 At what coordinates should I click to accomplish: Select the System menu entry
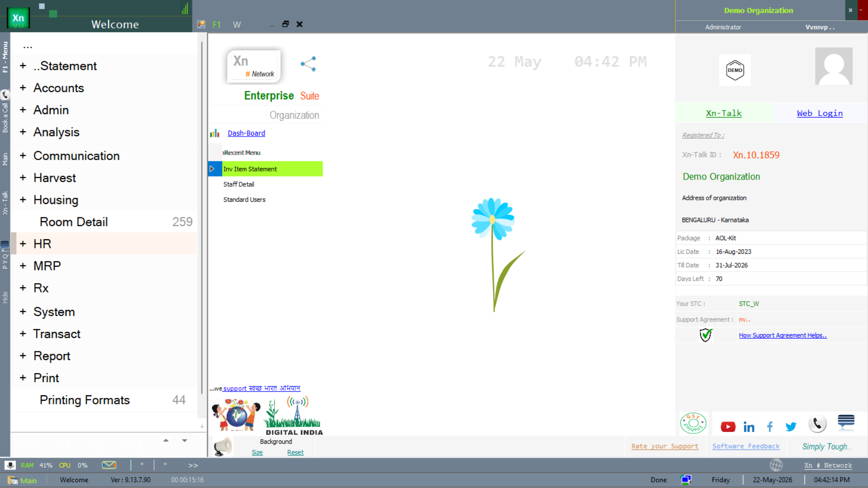pos(54,312)
